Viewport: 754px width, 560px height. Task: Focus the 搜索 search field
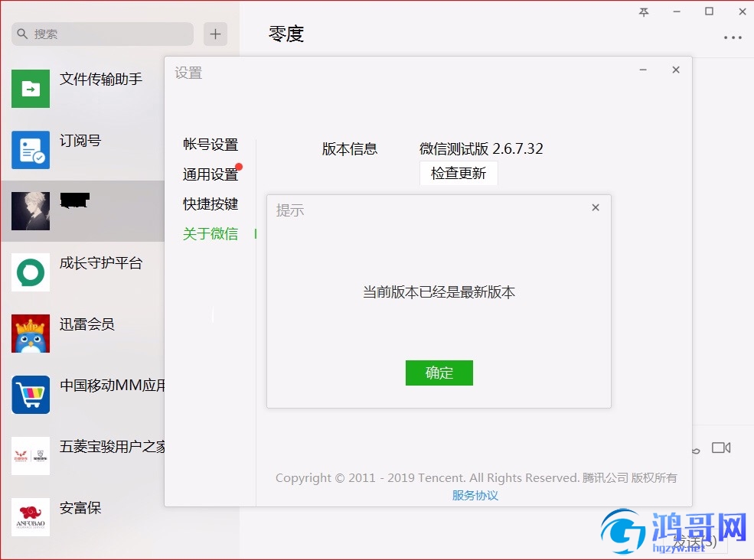(x=103, y=34)
